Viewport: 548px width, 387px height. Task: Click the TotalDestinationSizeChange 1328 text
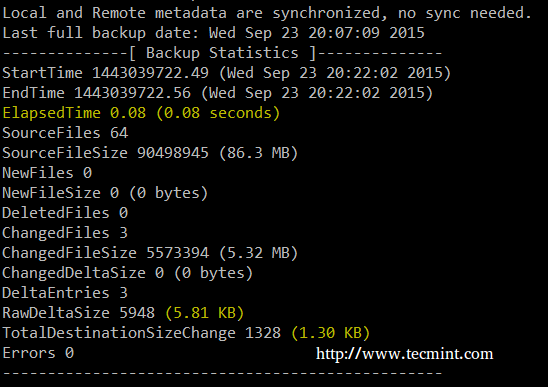point(142,333)
